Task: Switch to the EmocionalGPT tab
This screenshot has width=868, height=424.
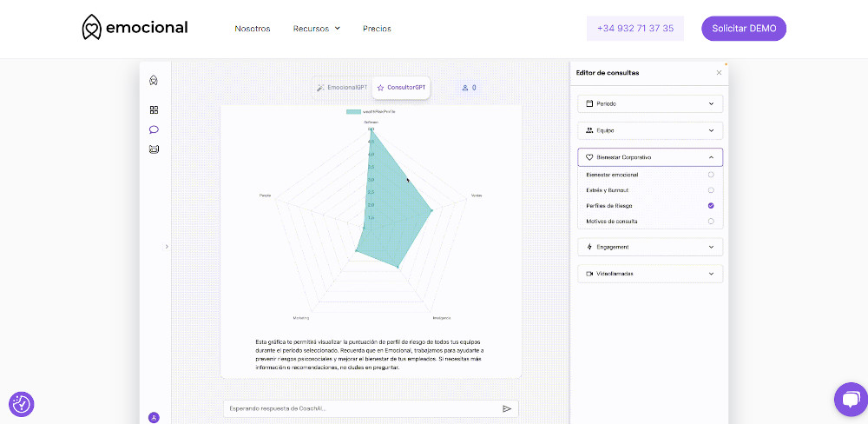Action: point(342,88)
